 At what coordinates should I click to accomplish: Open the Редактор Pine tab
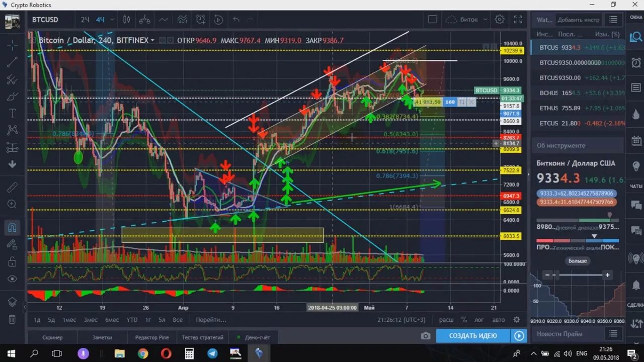pos(152,337)
